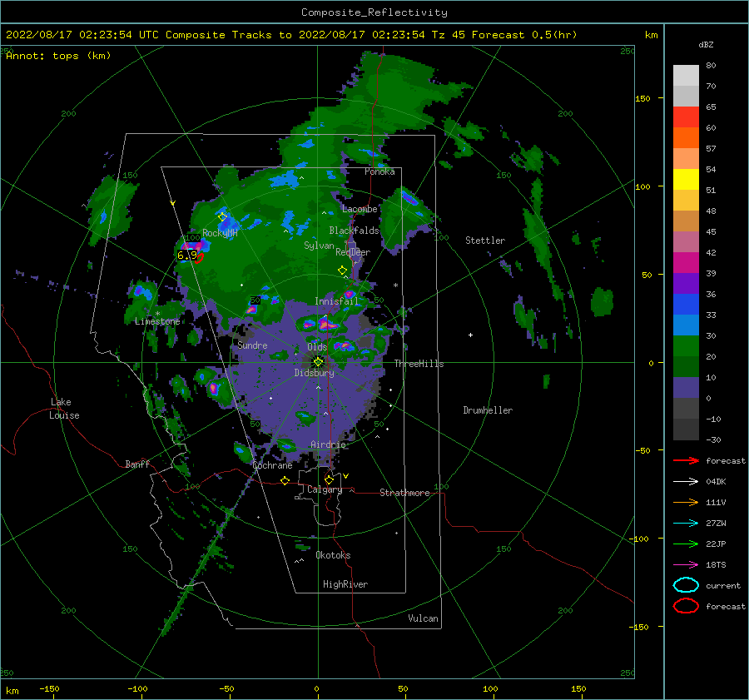Click the Banff label
The image size is (749, 700).
tap(137, 464)
